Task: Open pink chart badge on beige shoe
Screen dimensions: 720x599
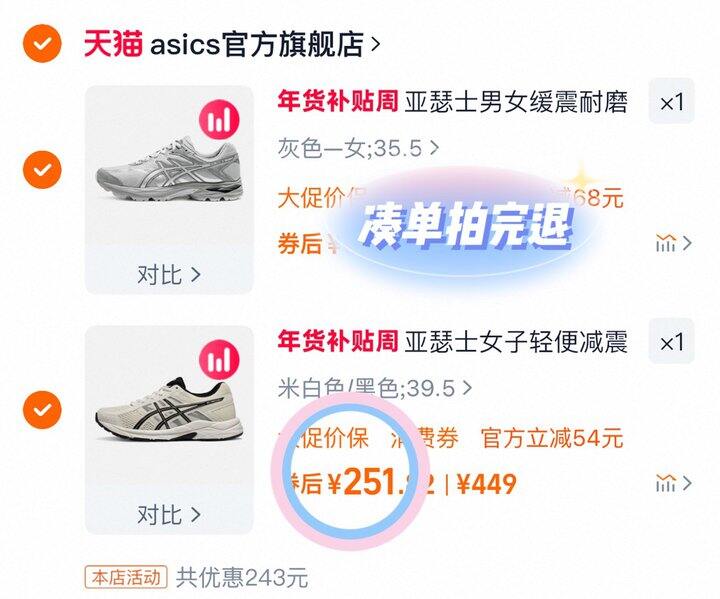Action: pos(219,359)
